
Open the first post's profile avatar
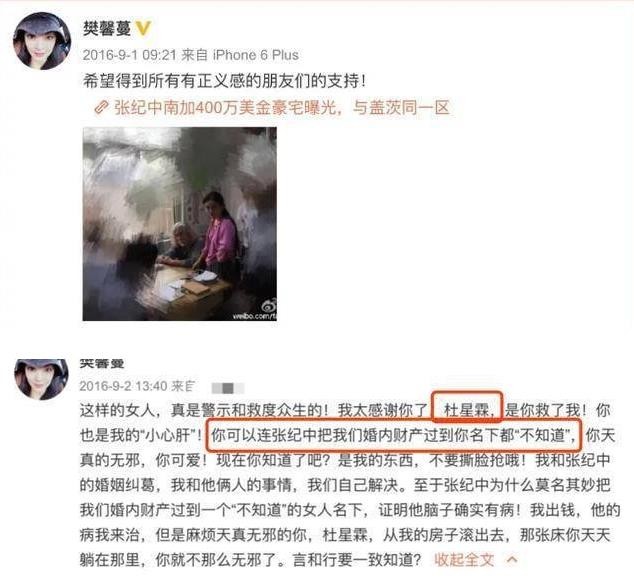coord(42,41)
